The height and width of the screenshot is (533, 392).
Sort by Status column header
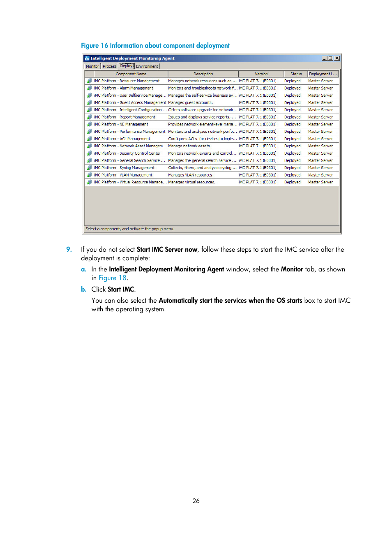(x=296, y=74)
